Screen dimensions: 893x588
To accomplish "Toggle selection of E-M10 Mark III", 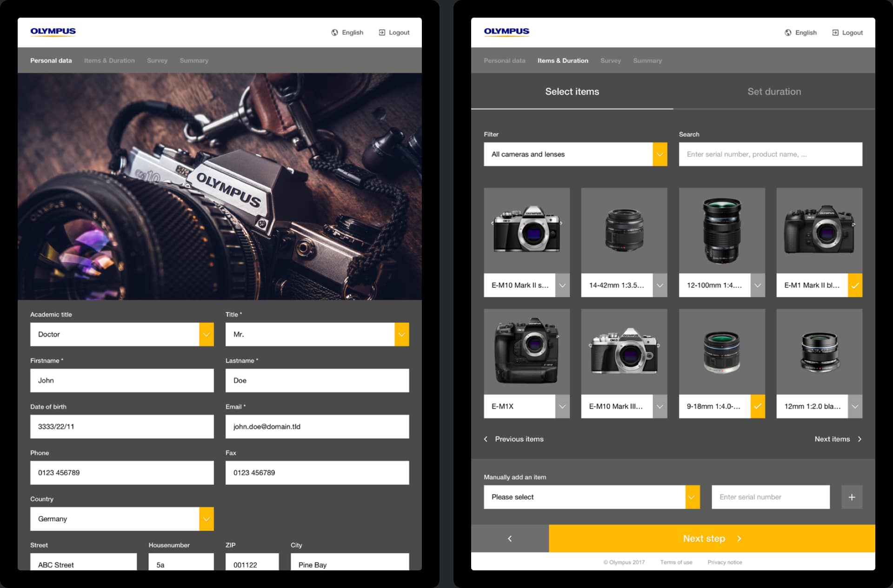I will click(x=660, y=406).
